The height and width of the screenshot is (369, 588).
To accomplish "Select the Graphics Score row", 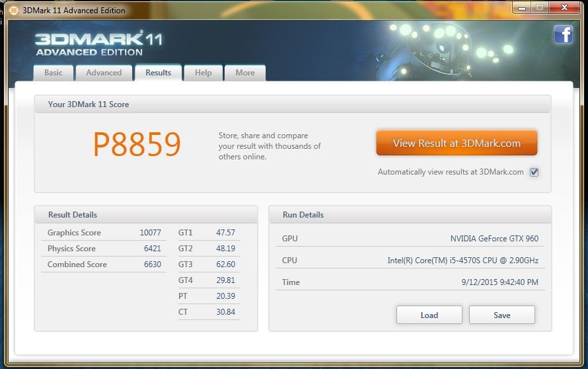I will click(104, 233).
